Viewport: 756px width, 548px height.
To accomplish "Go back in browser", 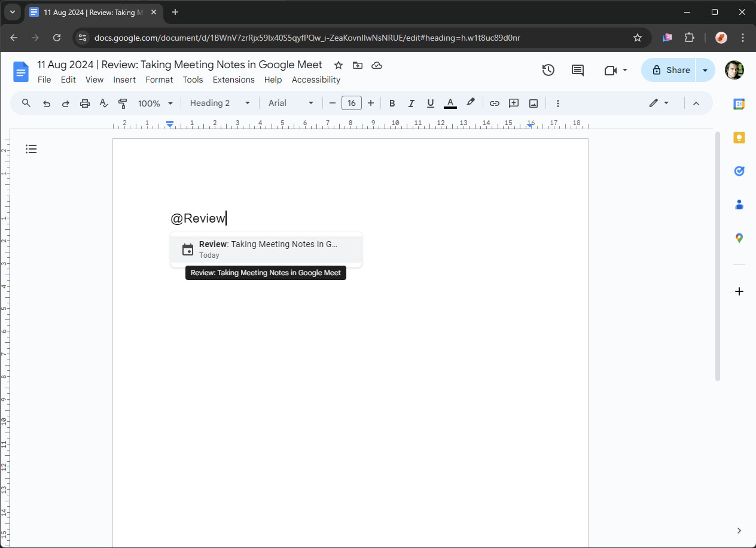I will click(14, 38).
